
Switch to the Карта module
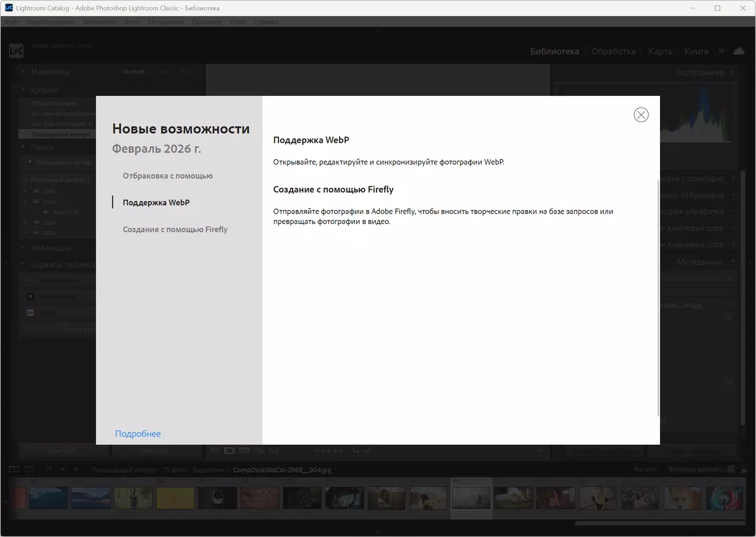point(660,51)
